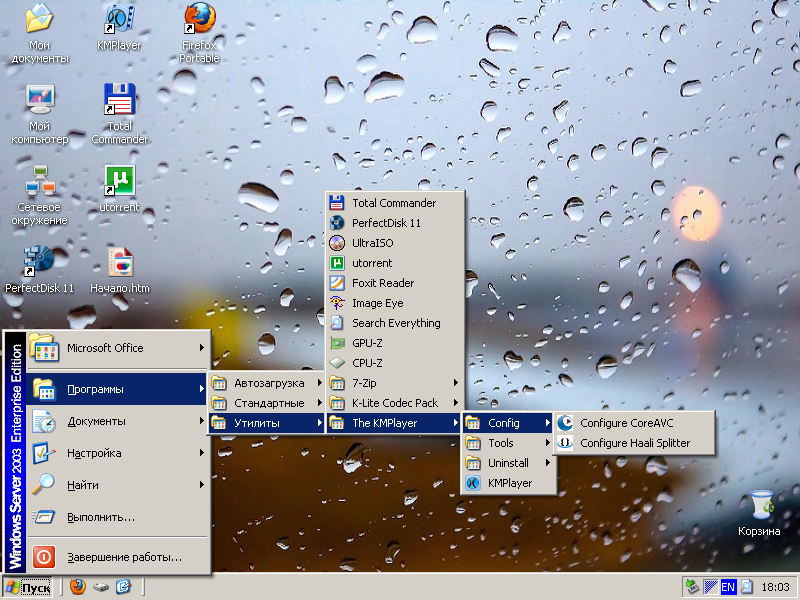Expand The KMPlayer submenu
This screenshot has height=600, width=800.
(x=395, y=423)
